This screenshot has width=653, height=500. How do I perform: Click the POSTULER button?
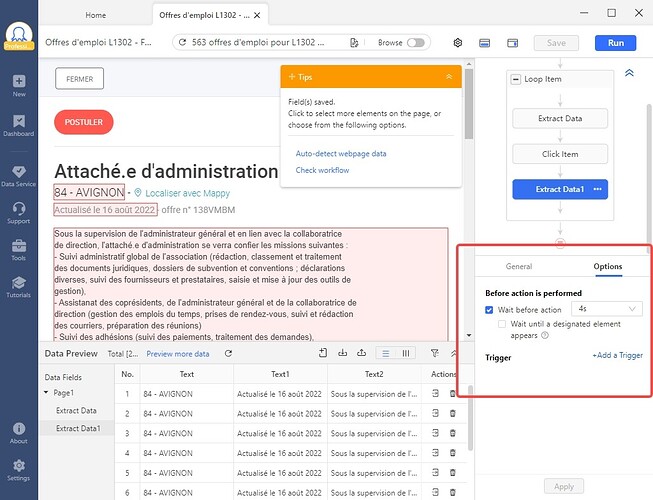click(x=84, y=122)
